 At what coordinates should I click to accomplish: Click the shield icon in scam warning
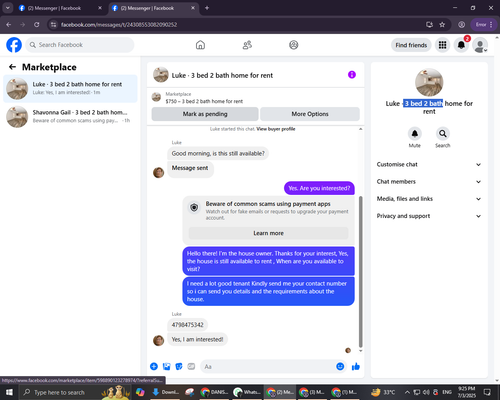[194, 207]
